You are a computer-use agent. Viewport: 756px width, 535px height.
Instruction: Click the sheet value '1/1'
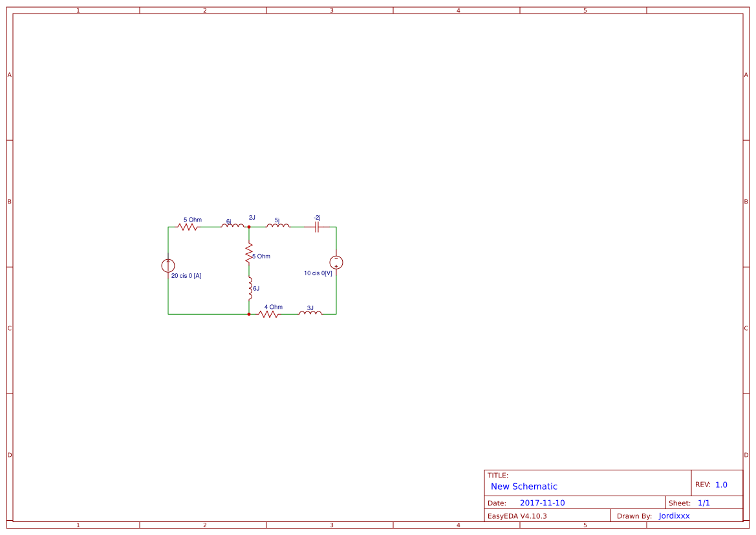click(704, 503)
